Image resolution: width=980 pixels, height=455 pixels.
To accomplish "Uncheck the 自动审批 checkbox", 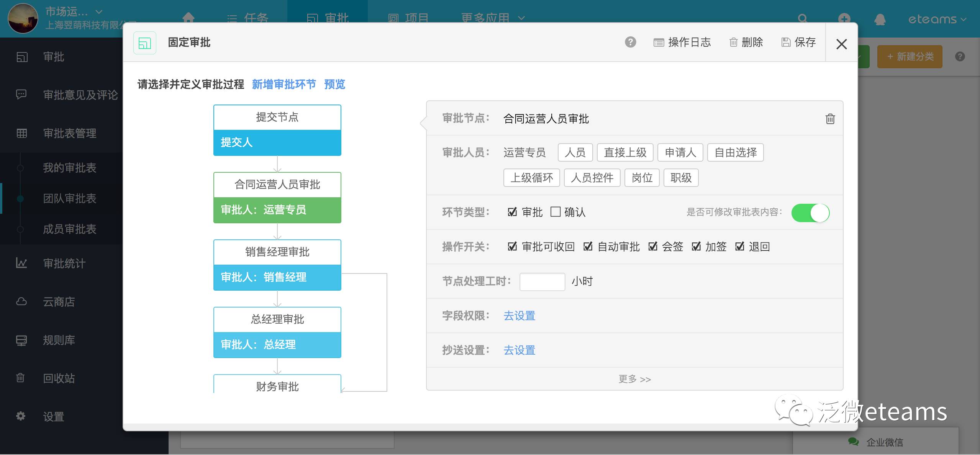I will pyautogui.click(x=588, y=247).
